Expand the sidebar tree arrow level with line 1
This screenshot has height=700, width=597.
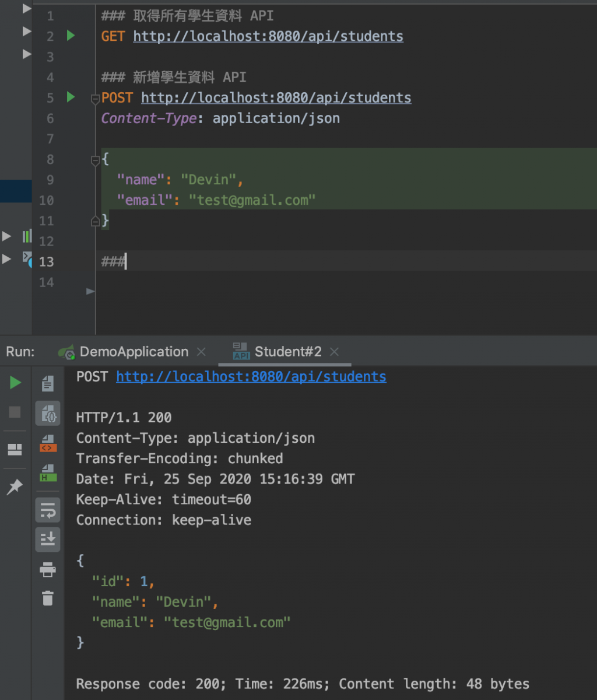(27, 9)
